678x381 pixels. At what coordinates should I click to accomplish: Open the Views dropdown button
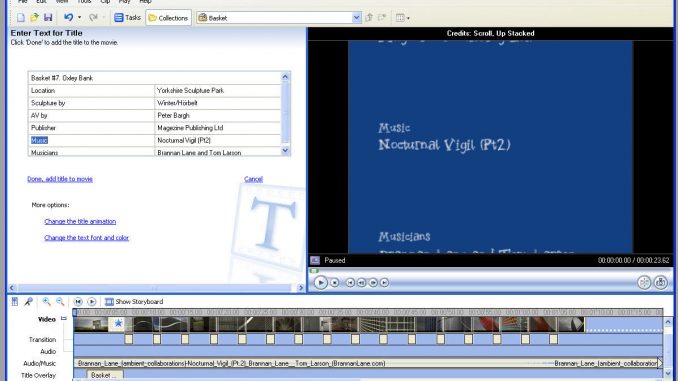[403, 18]
